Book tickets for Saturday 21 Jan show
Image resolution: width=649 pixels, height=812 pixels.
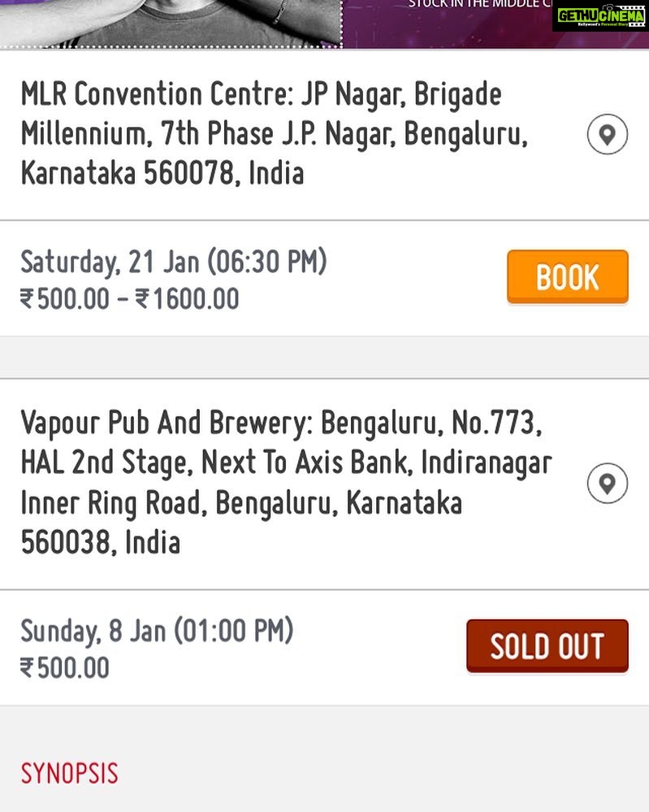(568, 277)
